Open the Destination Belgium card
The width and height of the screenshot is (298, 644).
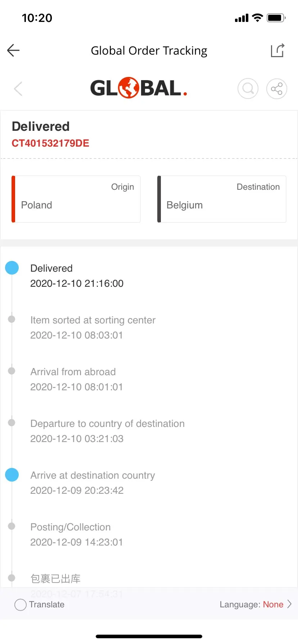222,199
